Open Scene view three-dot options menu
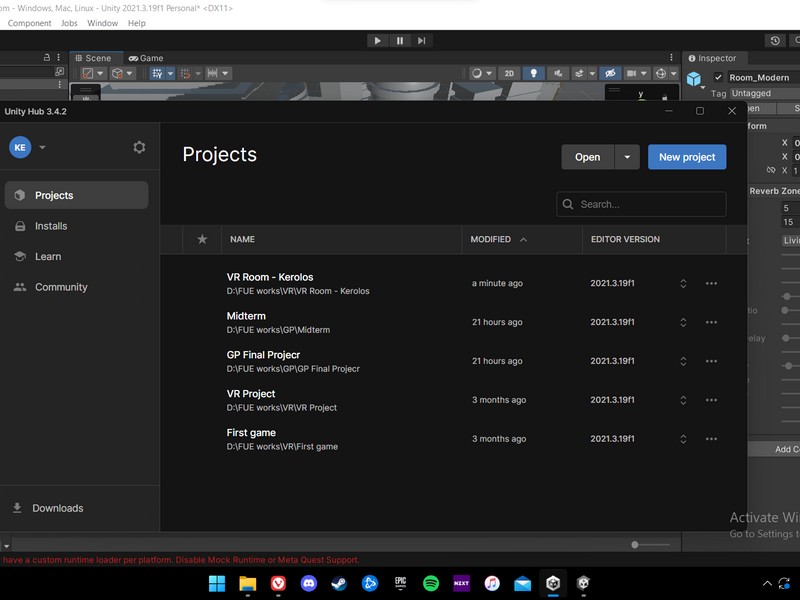The image size is (800, 600). click(x=671, y=58)
